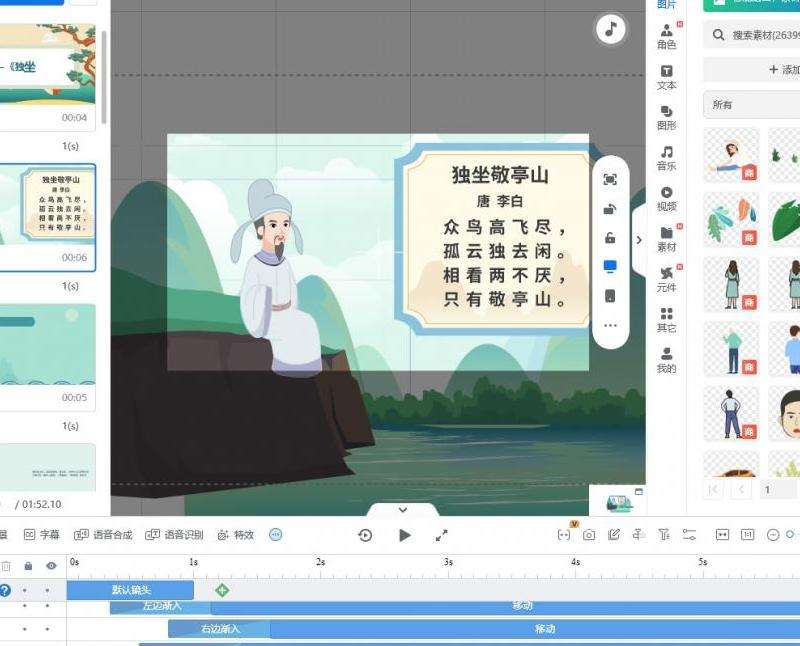The height and width of the screenshot is (646, 800).
Task: Toggle the canvas unlock padlock icon
Action: point(610,238)
